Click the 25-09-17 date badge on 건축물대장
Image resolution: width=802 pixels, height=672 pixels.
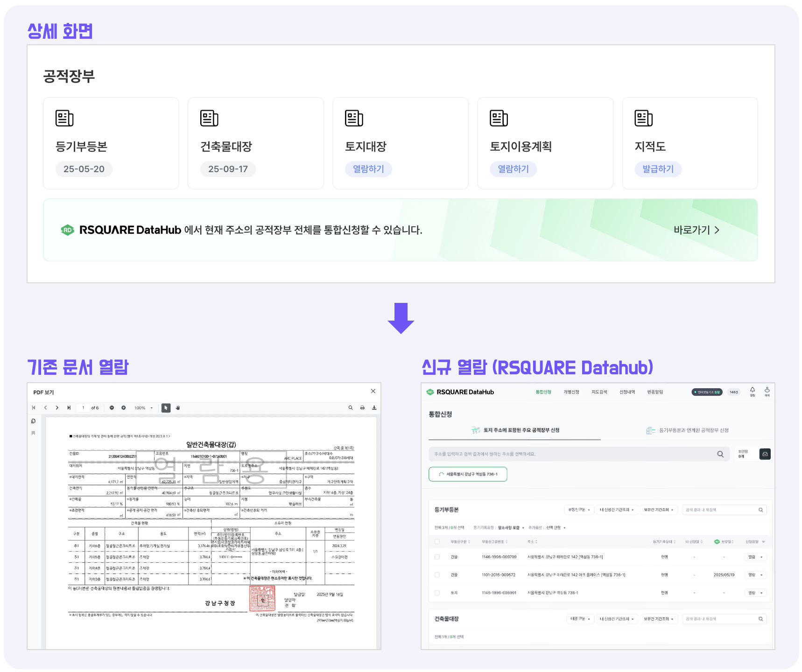click(x=228, y=169)
